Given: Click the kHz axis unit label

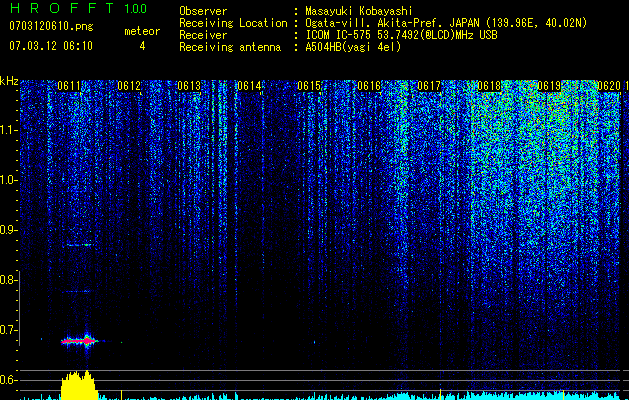Looking at the screenshot, I should pyautogui.click(x=9, y=81).
